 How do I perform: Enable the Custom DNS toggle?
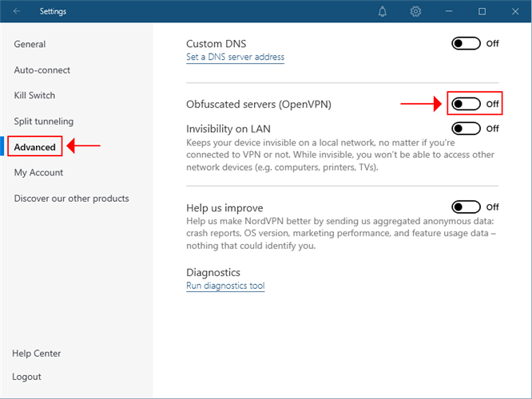pyautogui.click(x=466, y=43)
